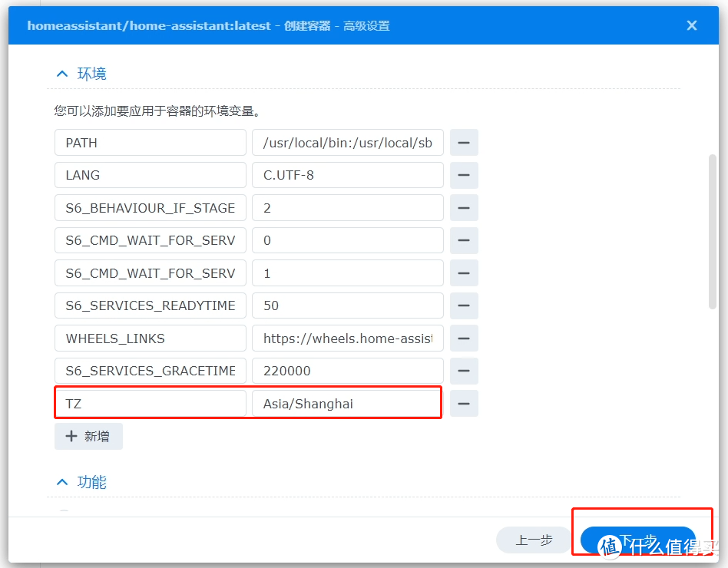Remove the S6_BEHAVIOUR_IF_STAGE variable row
The image size is (728, 568).
[x=464, y=208]
